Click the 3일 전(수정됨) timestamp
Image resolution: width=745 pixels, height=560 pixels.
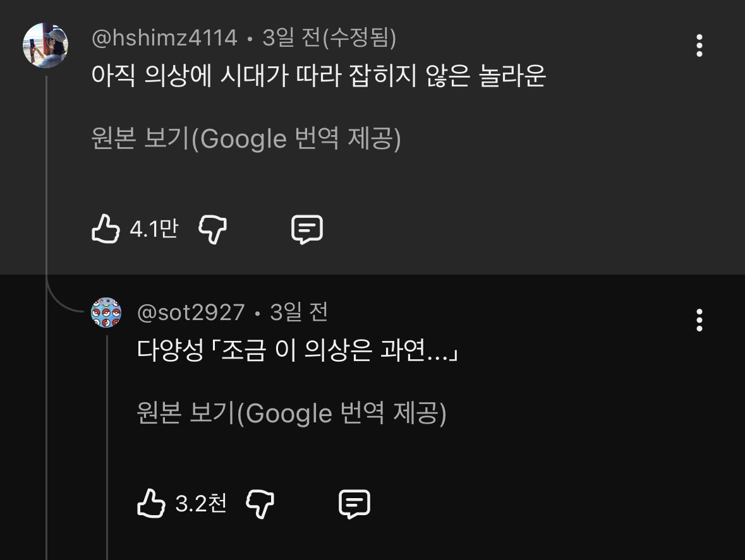[329, 38]
